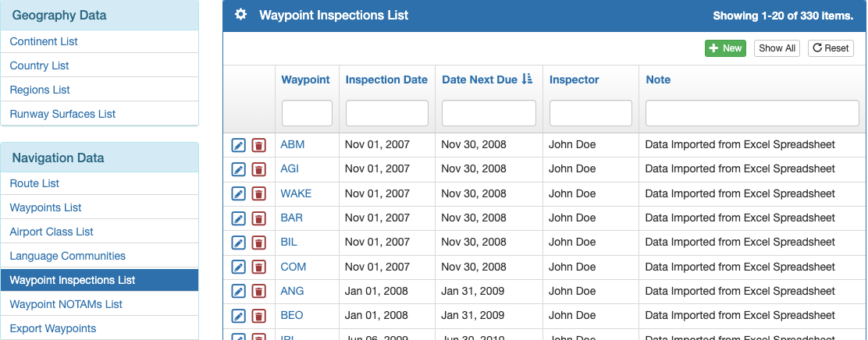Image resolution: width=868 pixels, height=340 pixels.
Task: Sort the list by Inspector column header
Action: [574, 80]
